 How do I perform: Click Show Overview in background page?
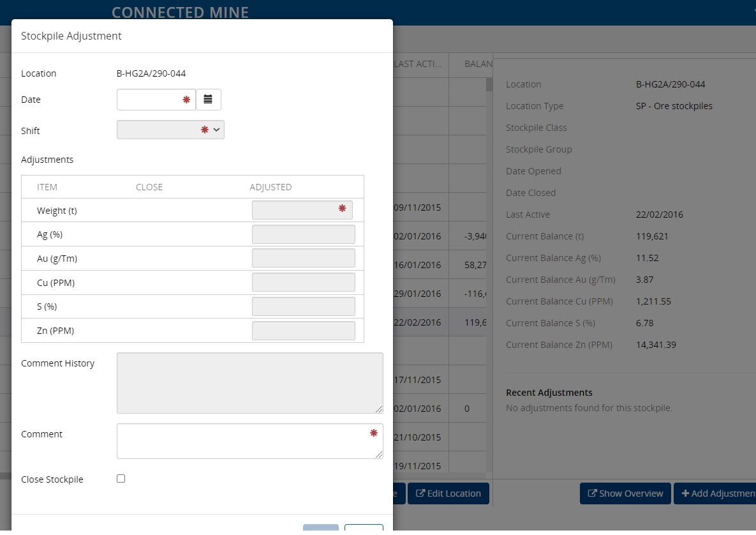pyautogui.click(x=625, y=494)
